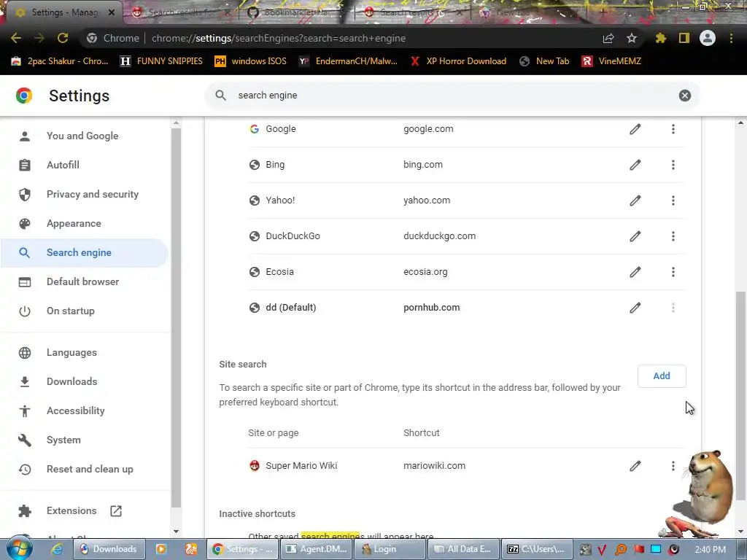Open Privacy and security section
747x560 pixels.
[x=85, y=194]
